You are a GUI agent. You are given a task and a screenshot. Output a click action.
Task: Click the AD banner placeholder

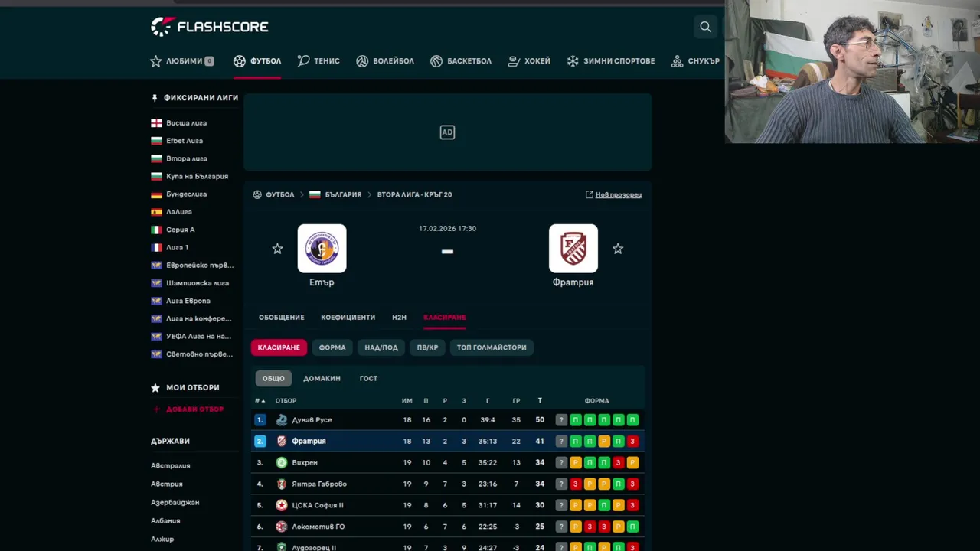pos(447,132)
